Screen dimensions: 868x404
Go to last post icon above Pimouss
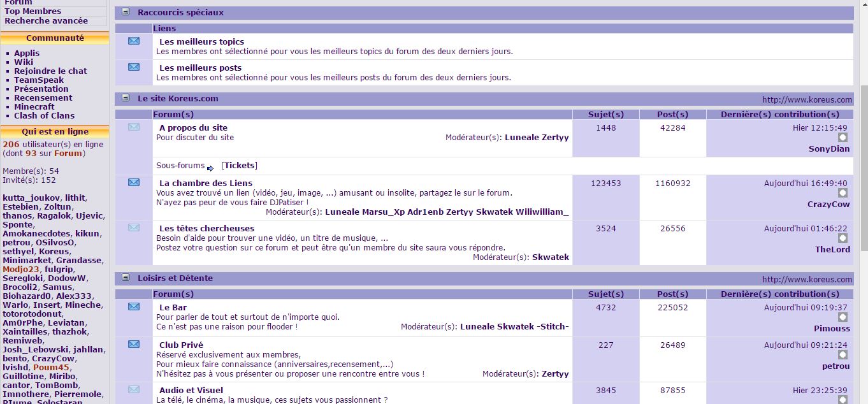point(843,317)
